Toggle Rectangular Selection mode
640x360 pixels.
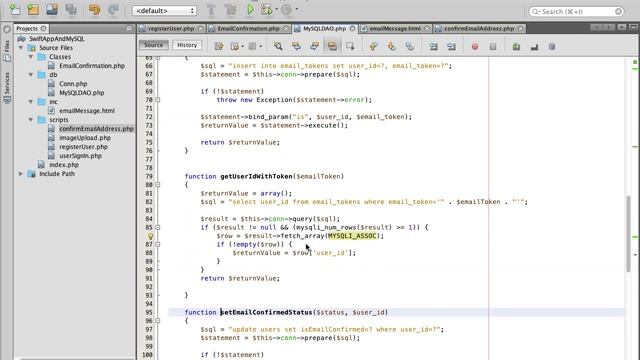350,46
